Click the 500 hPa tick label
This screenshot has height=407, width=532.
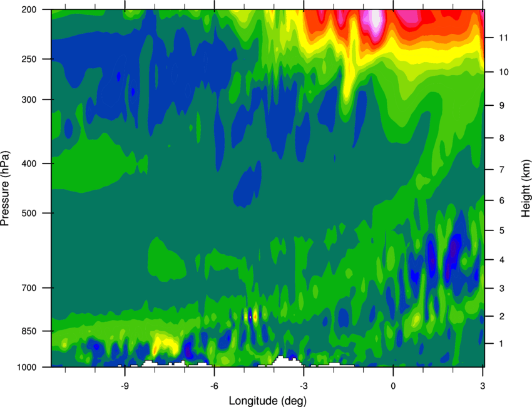(29, 213)
